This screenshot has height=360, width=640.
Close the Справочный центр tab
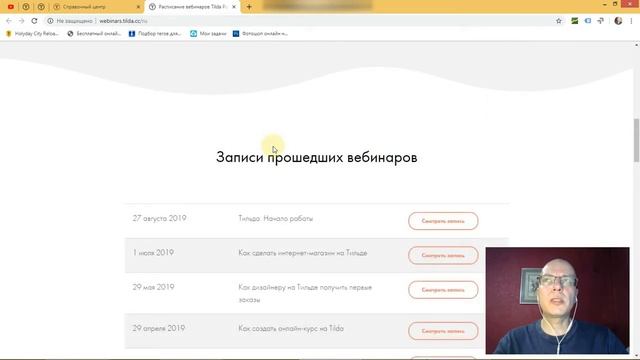point(138,7)
